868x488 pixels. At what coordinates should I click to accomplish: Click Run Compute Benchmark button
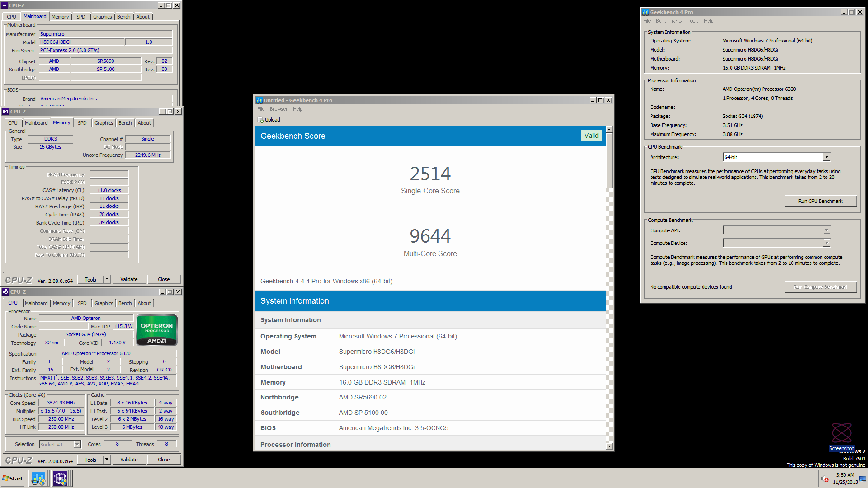pyautogui.click(x=820, y=287)
